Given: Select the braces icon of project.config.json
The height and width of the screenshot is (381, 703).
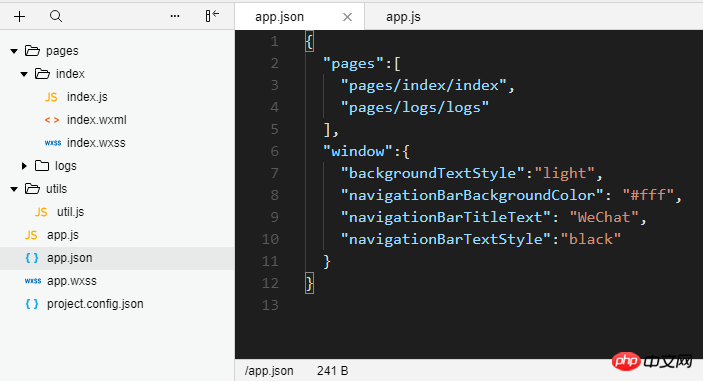Looking at the screenshot, I should 32,304.
